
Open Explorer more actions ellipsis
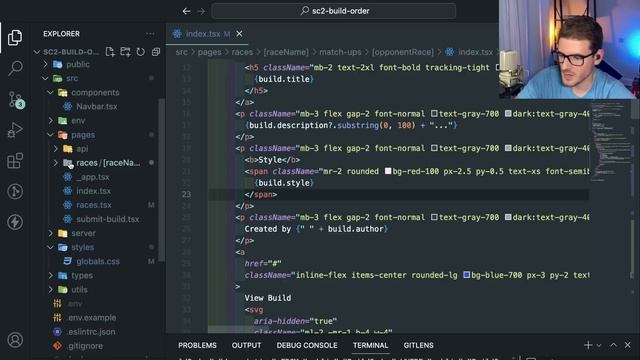pos(150,34)
